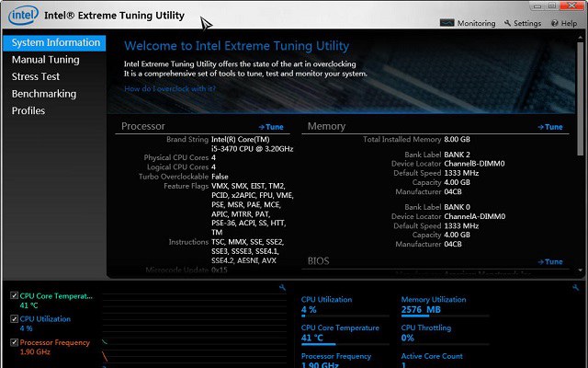
Task: Click 'ChannelA-DIMM0' device locator text
Action: pyautogui.click(x=474, y=216)
